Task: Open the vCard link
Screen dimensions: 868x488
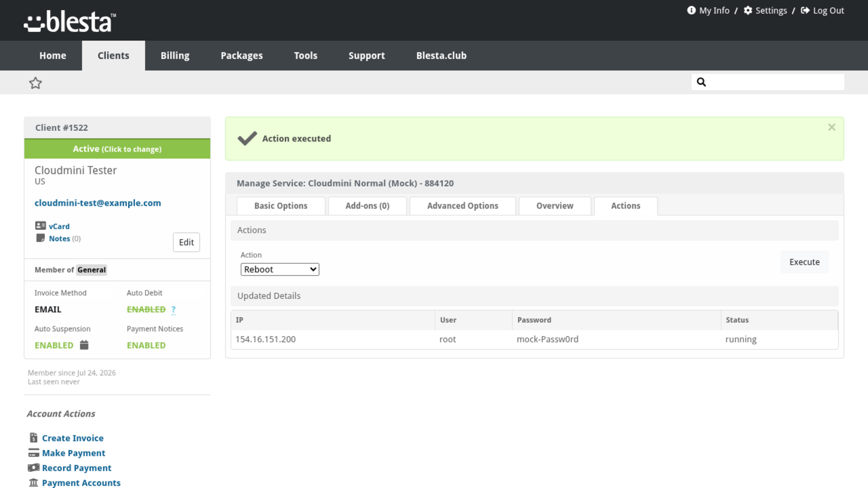Action: click(59, 226)
